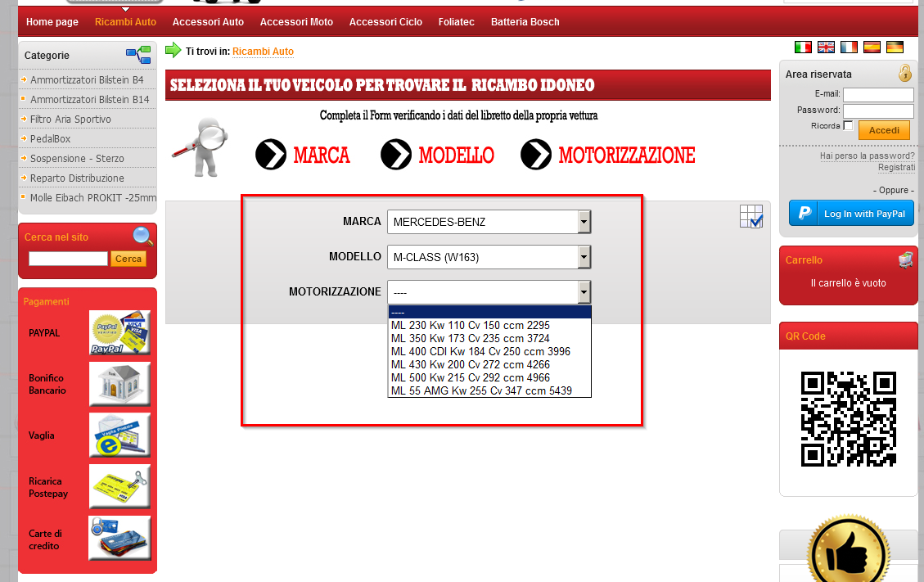Click the magnifier icon in Cerca nel sito
Viewport: 924px width, 582px height.
142,236
